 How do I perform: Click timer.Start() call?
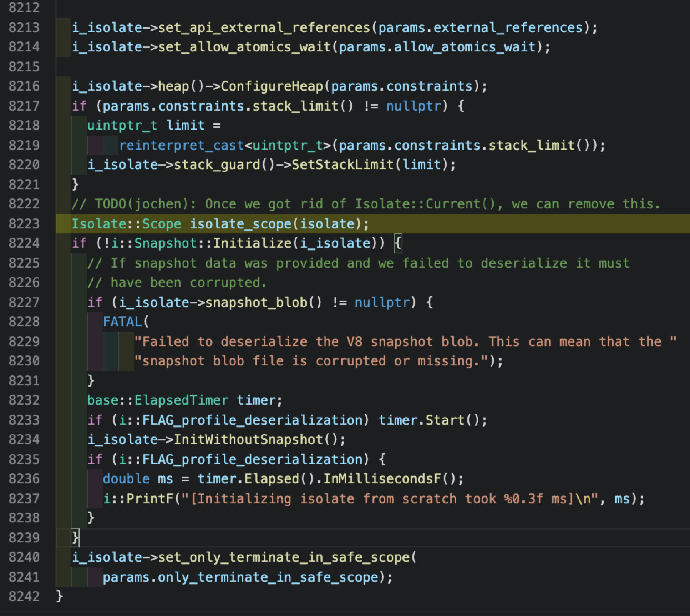click(429, 420)
